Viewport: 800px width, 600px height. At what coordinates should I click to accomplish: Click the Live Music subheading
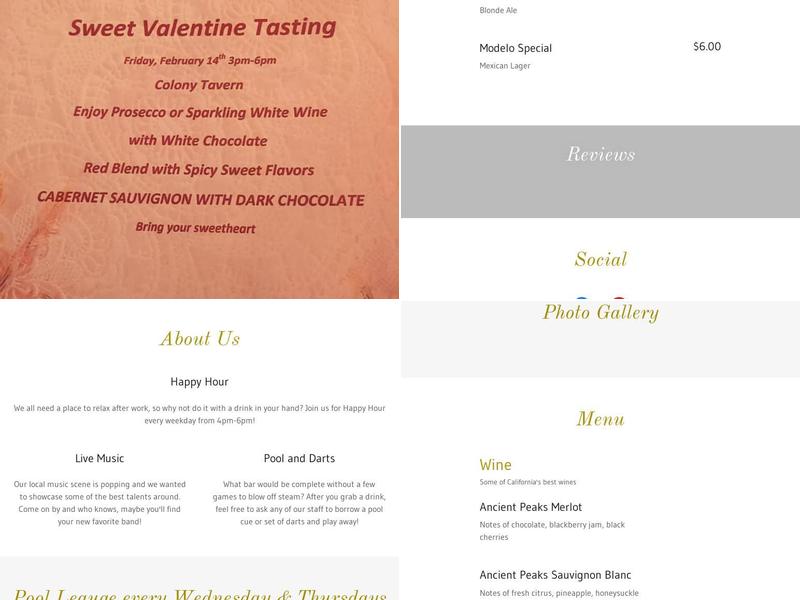(x=99, y=458)
